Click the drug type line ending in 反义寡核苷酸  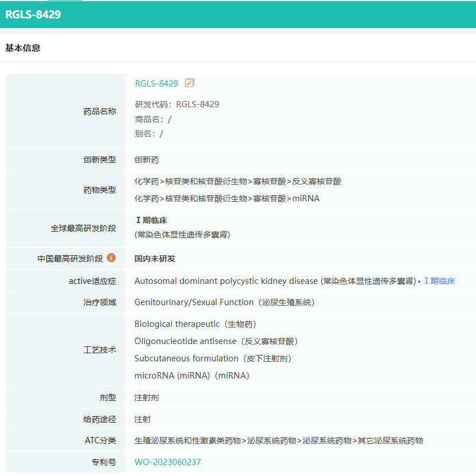[238, 181]
